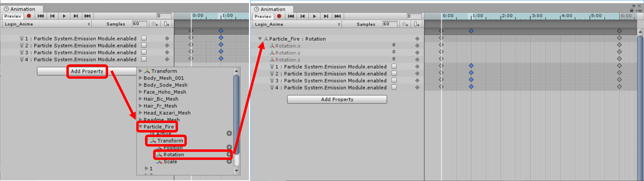Click keyframe diamond icon on Rotation.x row
The image size is (644, 181).
pos(417,46)
